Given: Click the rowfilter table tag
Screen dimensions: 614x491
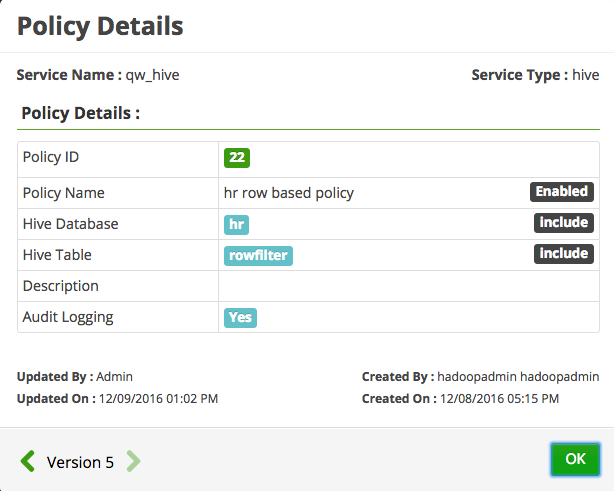Looking at the screenshot, I should tap(258, 255).
